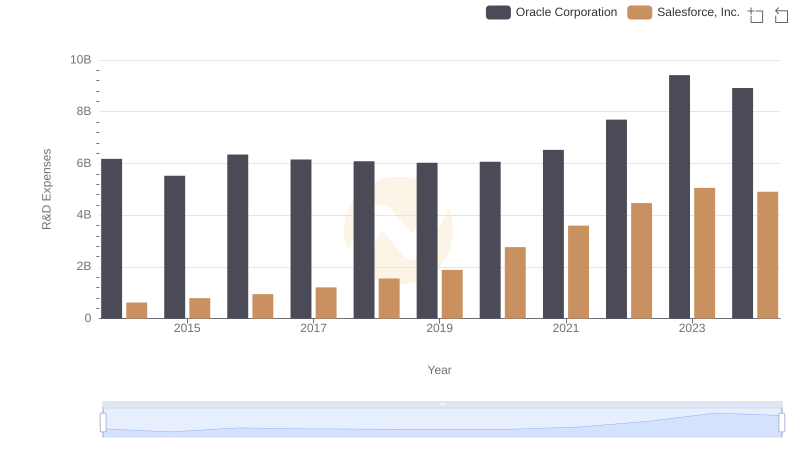
Task: Click Oracle's tallest bar for 2023
Action: pos(680,197)
